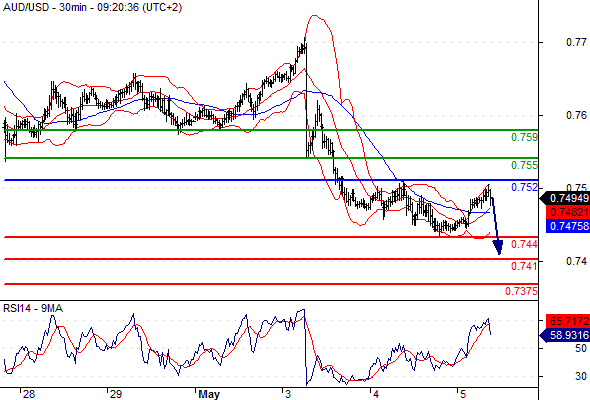The image size is (590, 400).
Task: Click the 3 date label on time axis
Action: coord(288,394)
